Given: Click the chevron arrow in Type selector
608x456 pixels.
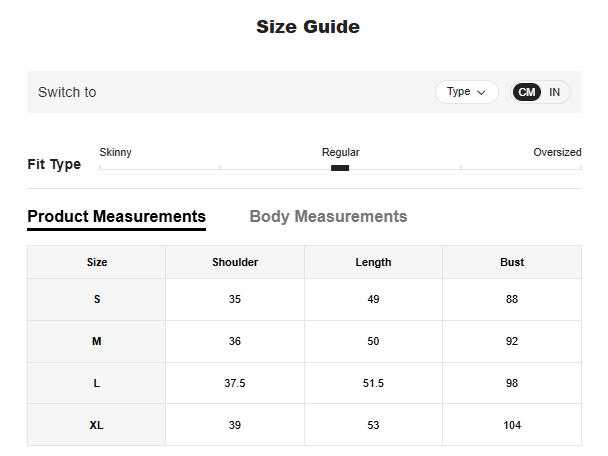Looking at the screenshot, I should click(481, 92).
